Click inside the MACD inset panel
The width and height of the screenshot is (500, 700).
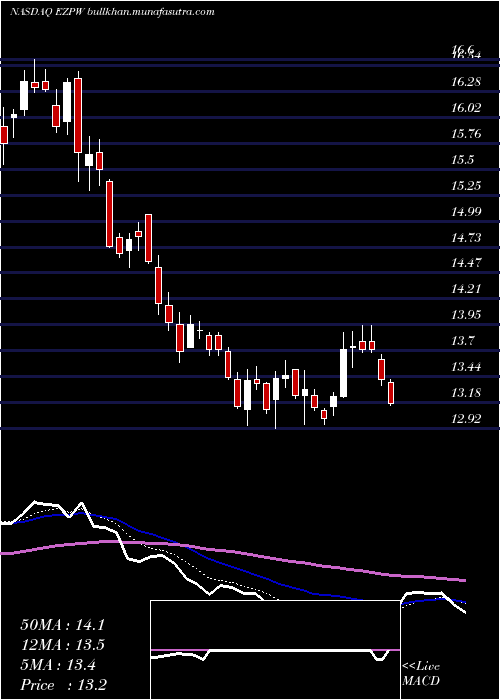point(275,650)
